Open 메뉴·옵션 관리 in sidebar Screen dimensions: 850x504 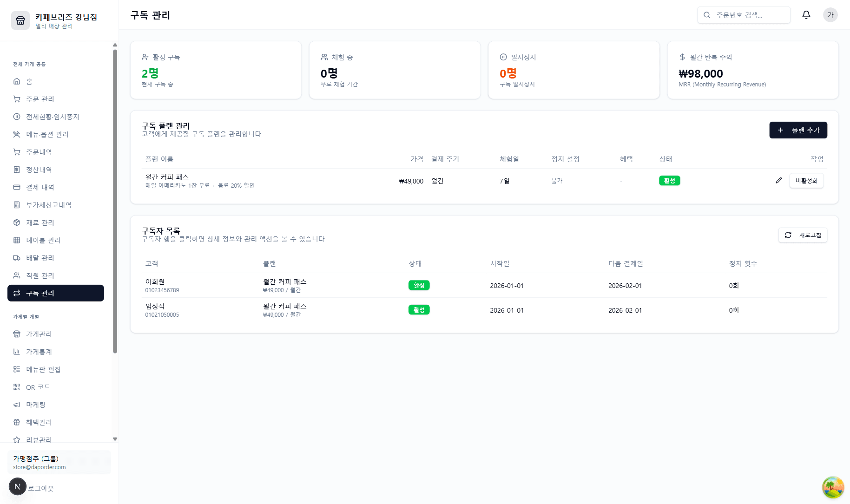[x=47, y=134]
